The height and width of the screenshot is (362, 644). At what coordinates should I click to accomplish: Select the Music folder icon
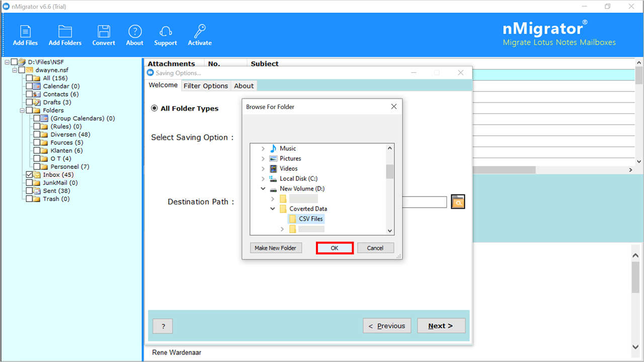[x=273, y=148]
